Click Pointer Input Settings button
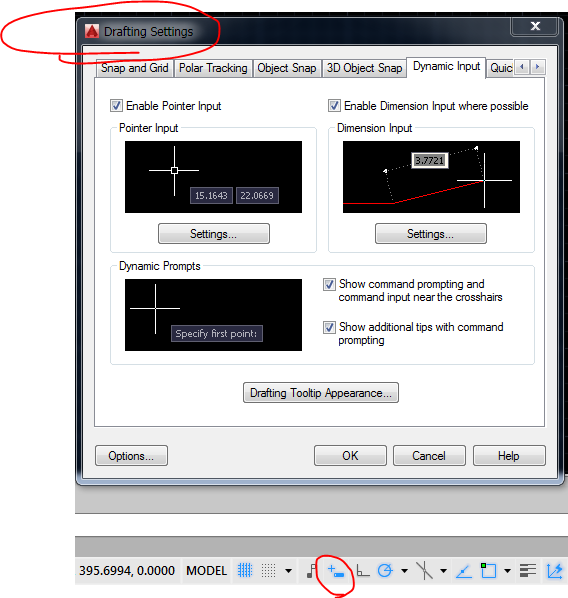Viewport: 568px width, 598px height. (x=214, y=233)
